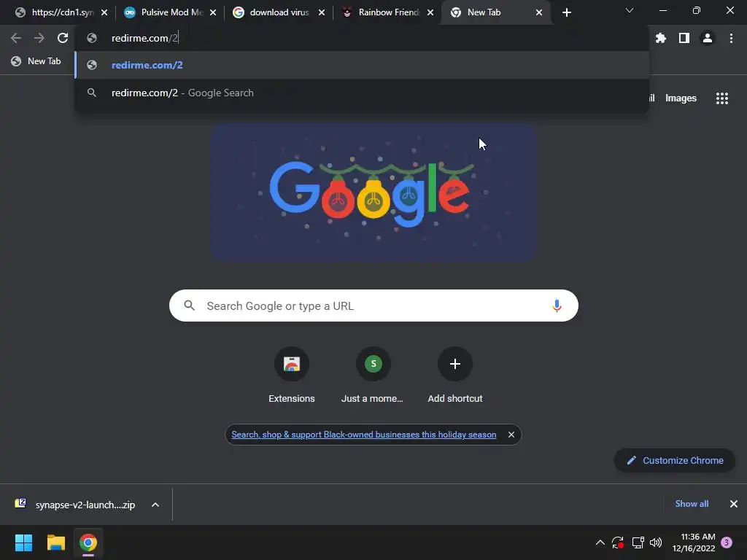The height and width of the screenshot is (560, 747).
Task: Close the download virus tab
Action: pos(322,12)
